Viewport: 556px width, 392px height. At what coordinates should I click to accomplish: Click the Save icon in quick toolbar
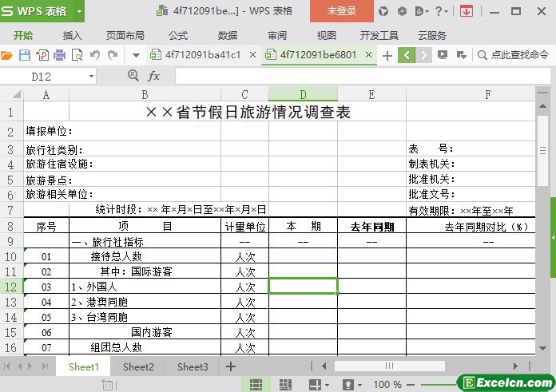[x=25, y=55]
